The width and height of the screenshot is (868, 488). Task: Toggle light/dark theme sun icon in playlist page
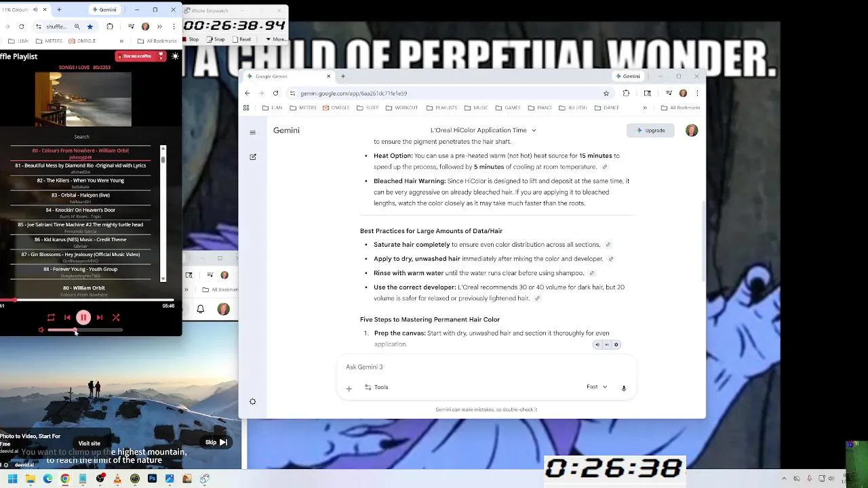pos(175,56)
